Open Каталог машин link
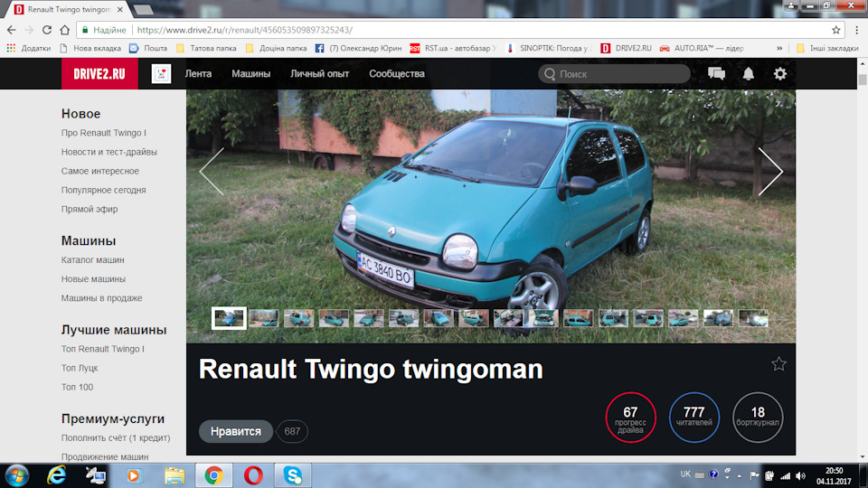 [x=92, y=259]
